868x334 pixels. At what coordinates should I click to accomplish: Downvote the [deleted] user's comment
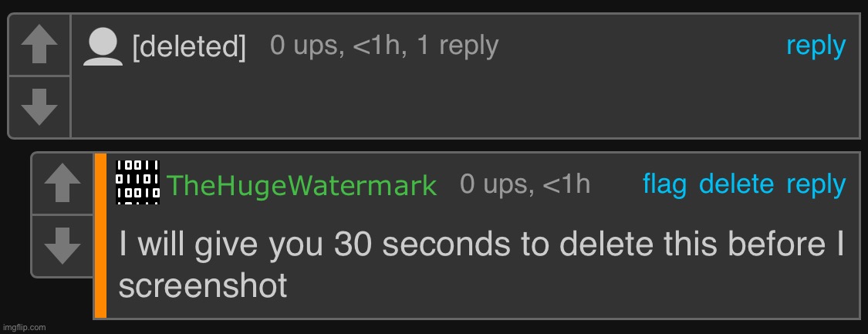coord(39,107)
